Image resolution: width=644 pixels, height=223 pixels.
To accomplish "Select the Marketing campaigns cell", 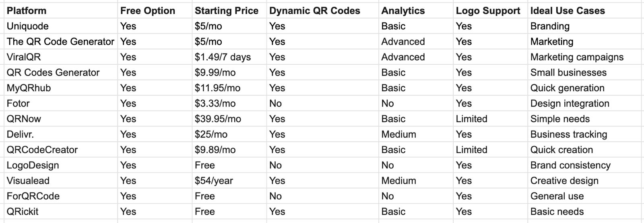I will point(577,57).
